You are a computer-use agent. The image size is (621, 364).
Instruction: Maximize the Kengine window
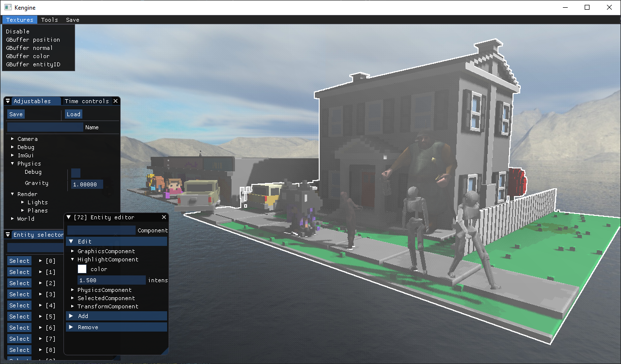(x=587, y=7)
